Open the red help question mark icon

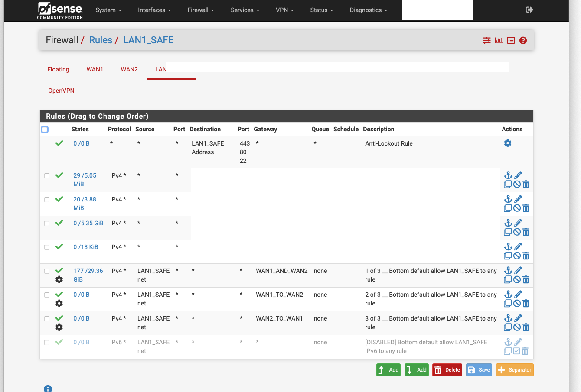(523, 40)
